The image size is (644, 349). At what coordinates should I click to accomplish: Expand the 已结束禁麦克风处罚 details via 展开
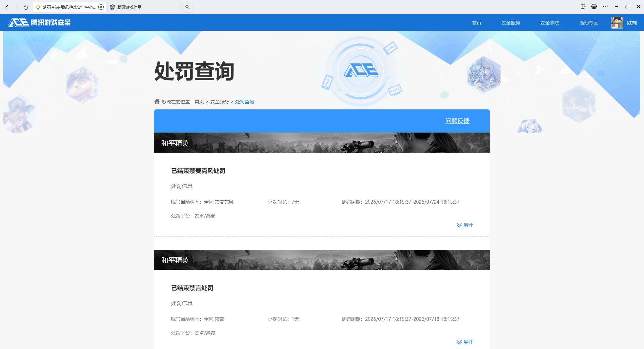tap(465, 225)
